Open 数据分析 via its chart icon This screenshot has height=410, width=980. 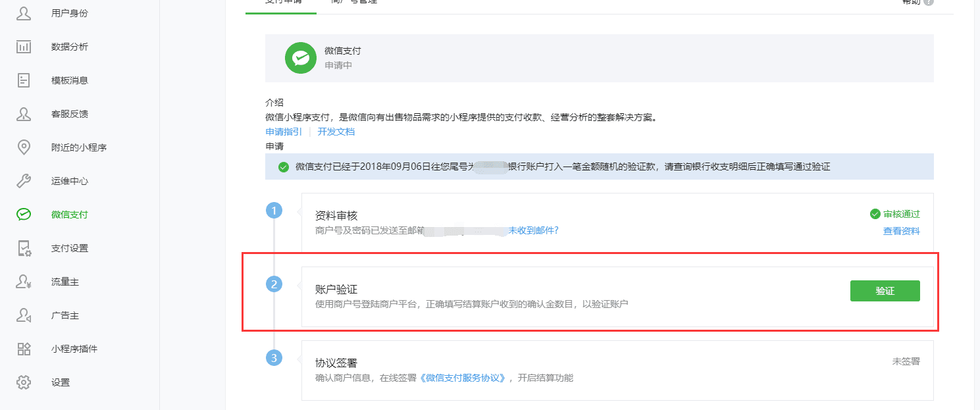click(24, 47)
